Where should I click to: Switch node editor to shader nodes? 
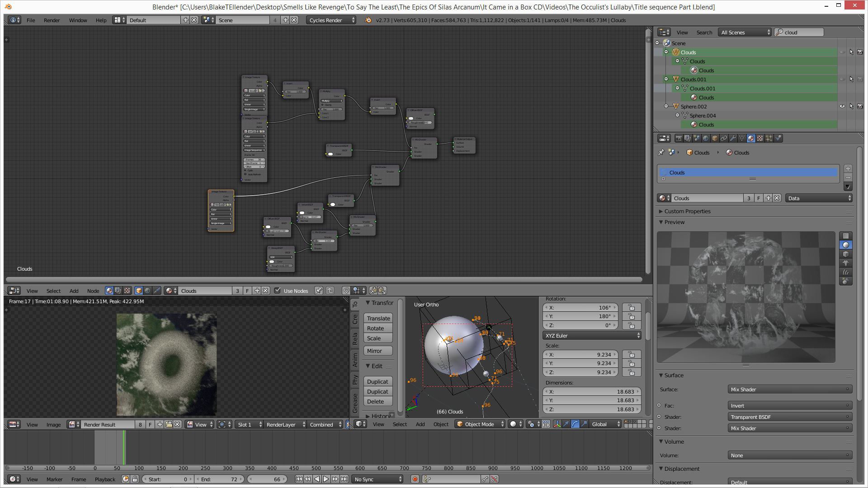109,291
